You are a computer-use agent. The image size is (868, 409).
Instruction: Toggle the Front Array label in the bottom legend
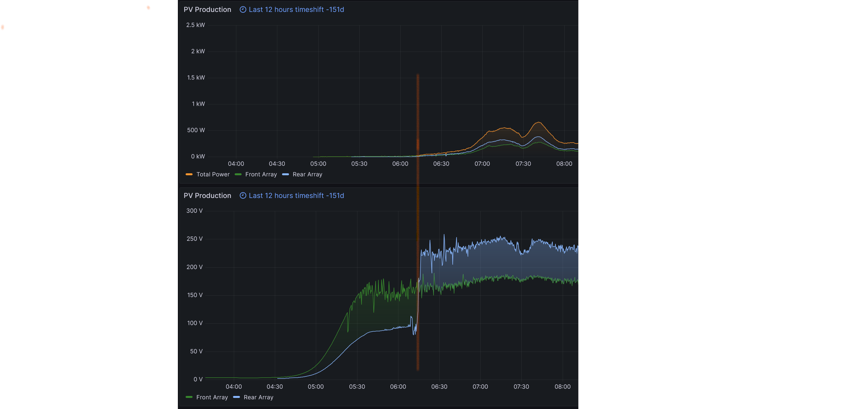212,397
